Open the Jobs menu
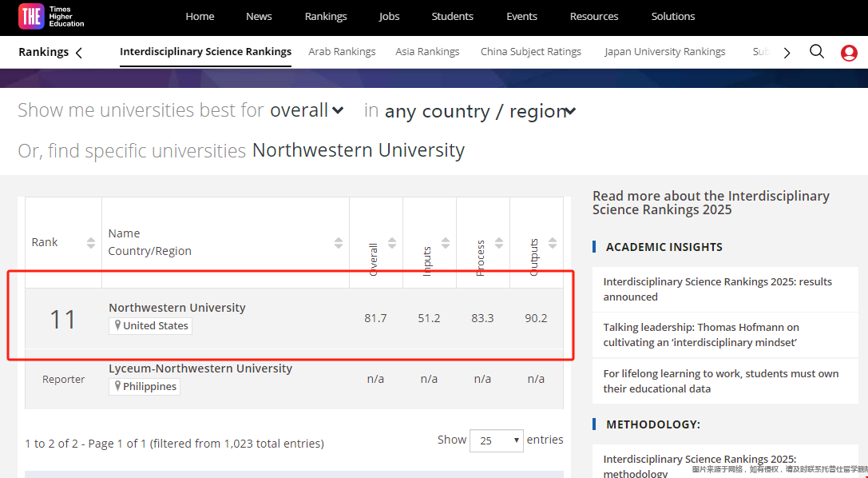 [389, 17]
